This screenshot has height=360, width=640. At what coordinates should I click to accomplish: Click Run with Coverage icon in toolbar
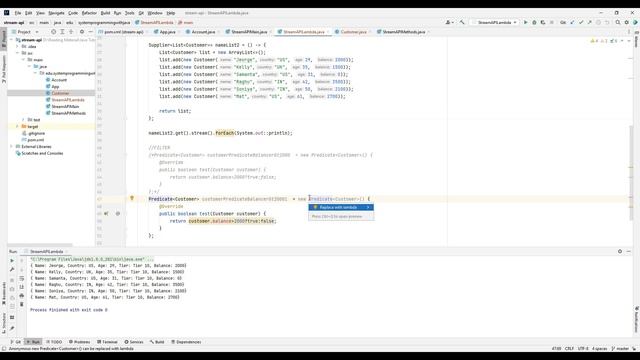pyautogui.click(x=543, y=22)
